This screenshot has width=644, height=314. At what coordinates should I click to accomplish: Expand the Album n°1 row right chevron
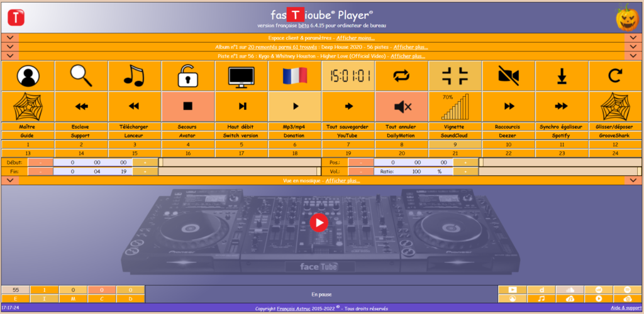[x=633, y=46]
